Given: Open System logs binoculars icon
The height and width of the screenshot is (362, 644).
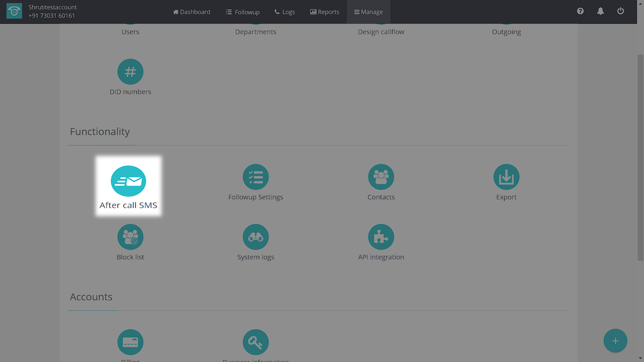Looking at the screenshot, I should 256,237.
